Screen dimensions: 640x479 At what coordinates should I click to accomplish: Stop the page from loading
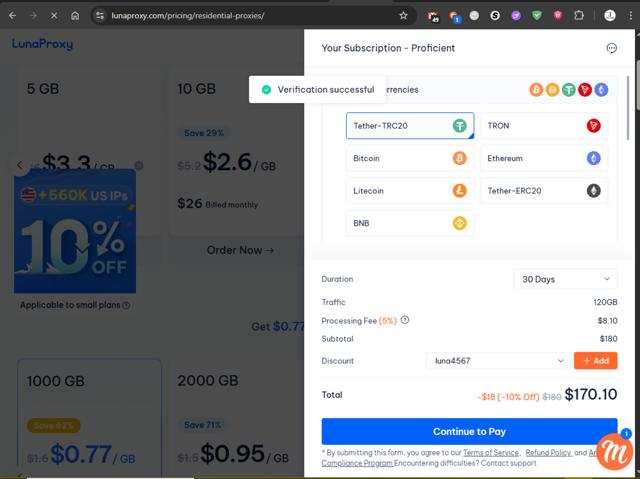pos(54,16)
